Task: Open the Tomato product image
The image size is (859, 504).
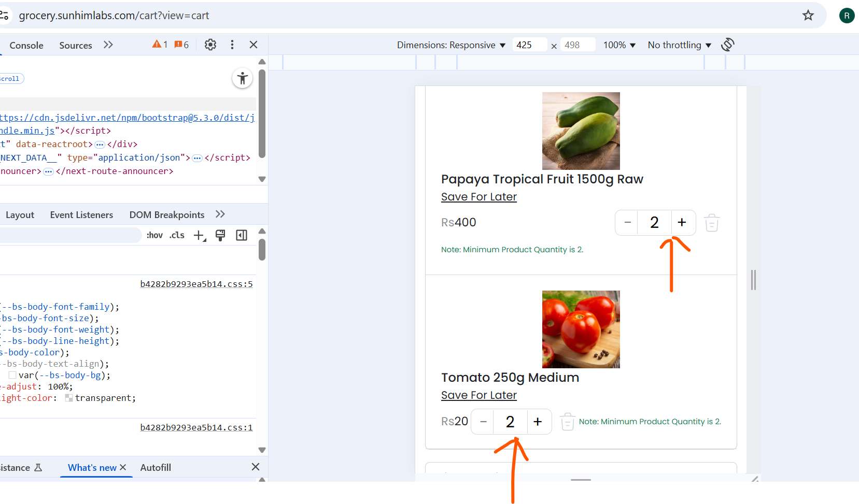Action: (581, 329)
